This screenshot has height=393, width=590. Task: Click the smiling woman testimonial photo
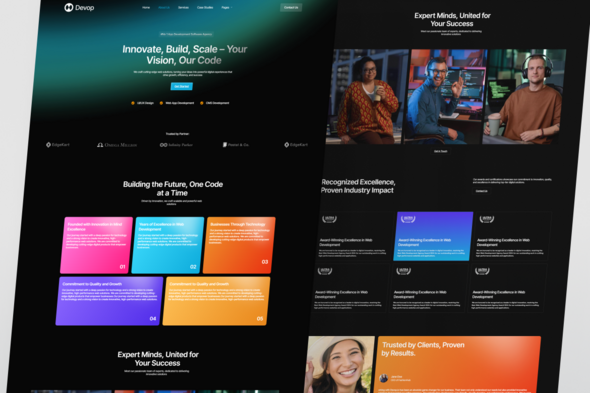pyautogui.click(x=340, y=364)
